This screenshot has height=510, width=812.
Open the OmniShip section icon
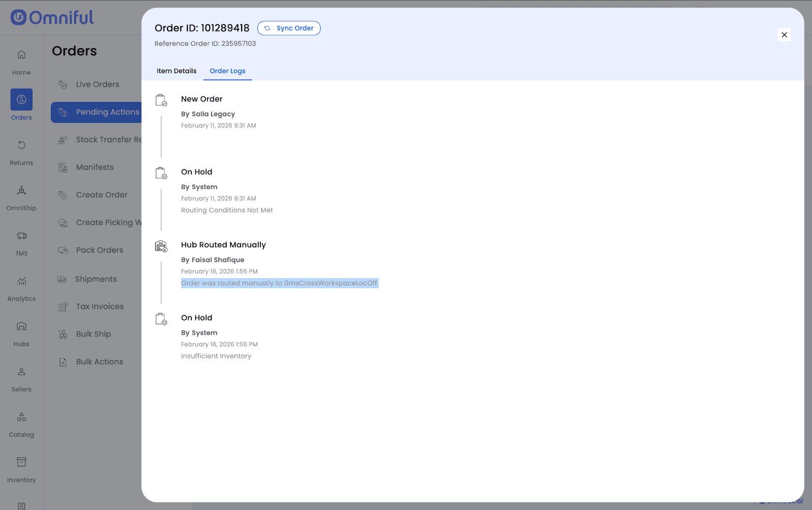pyautogui.click(x=21, y=191)
